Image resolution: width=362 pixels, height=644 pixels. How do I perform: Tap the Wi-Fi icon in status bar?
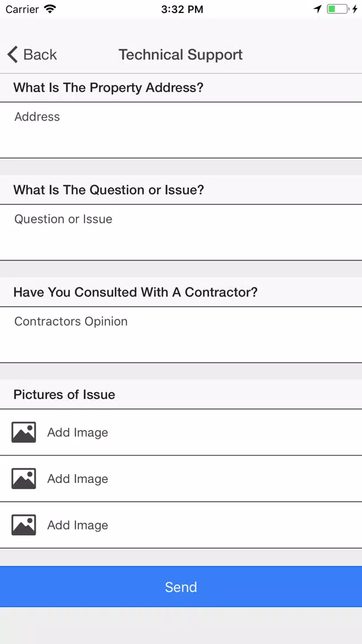(x=50, y=9)
